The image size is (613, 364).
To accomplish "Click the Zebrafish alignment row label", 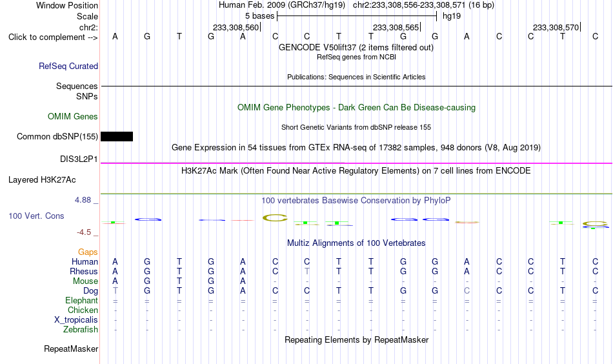I will [x=81, y=330].
